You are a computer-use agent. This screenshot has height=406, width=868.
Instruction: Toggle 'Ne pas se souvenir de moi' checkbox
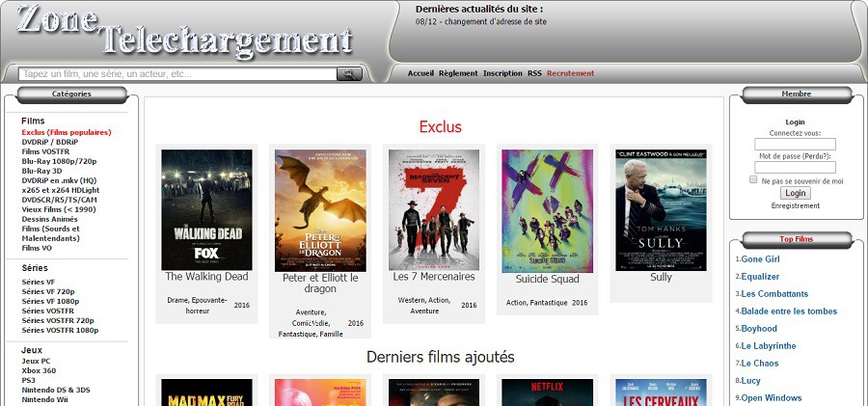click(x=753, y=179)
